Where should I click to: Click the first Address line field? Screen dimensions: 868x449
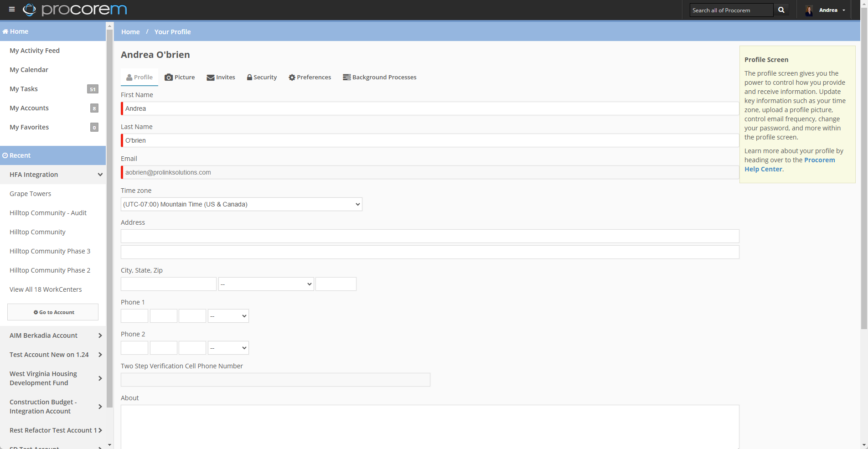coord(430,236)
